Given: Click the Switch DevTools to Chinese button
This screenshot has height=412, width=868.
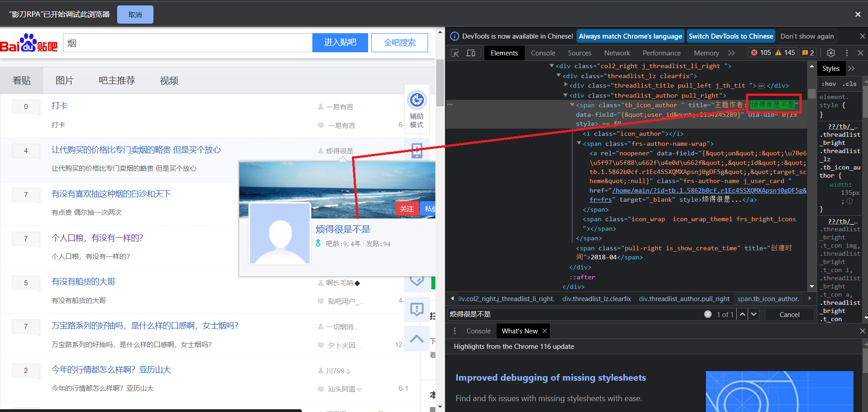Looking at the screenshot, I should (x=730, y=36).
